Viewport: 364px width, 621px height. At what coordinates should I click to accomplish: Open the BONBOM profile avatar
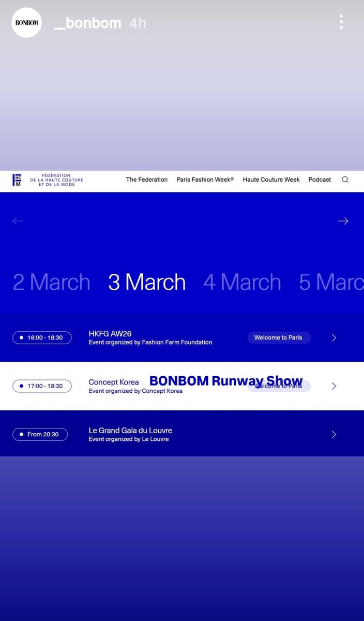[x=26, y=23]
